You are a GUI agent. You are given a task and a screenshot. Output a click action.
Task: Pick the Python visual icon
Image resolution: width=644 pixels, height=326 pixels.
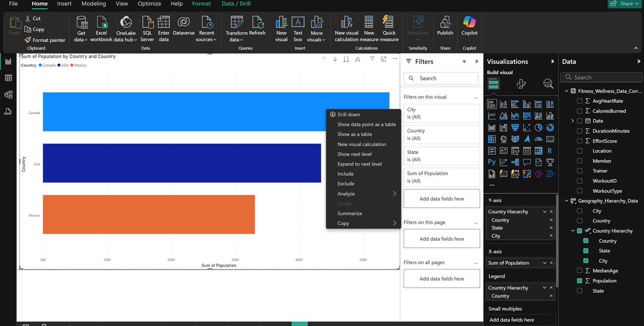pos(492,162)
